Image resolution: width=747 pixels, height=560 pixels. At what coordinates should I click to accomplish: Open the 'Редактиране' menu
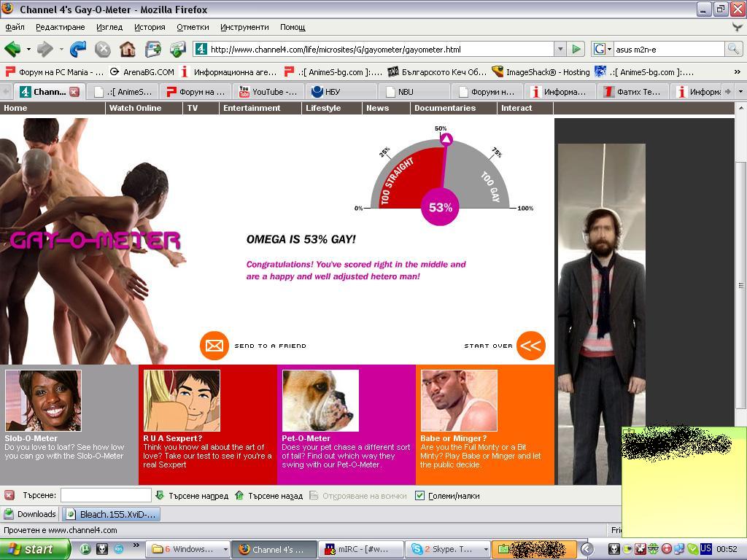tap(61, 27)
